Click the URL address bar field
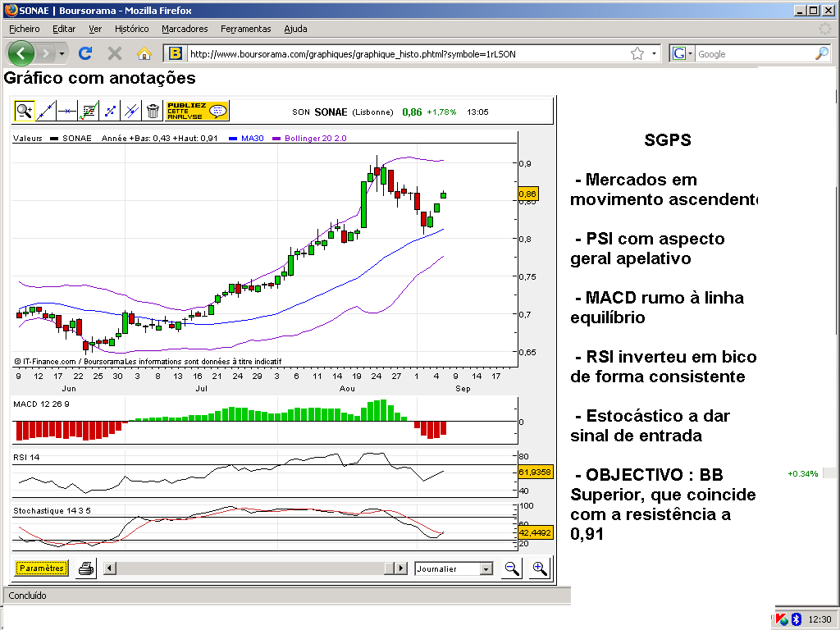 402,54
